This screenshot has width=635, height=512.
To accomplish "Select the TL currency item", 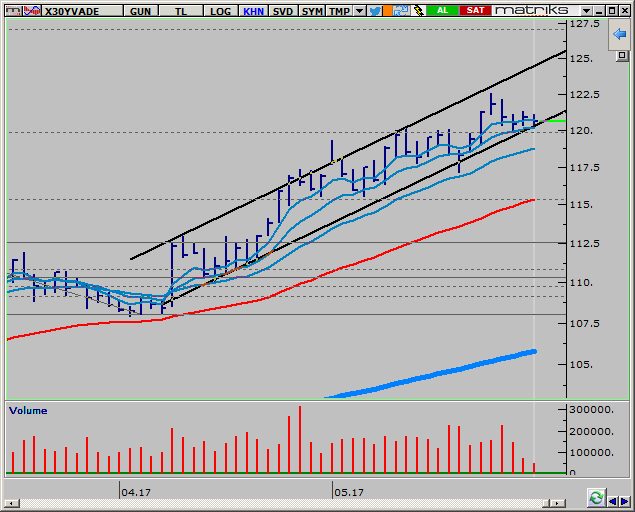I will [181, 10].
